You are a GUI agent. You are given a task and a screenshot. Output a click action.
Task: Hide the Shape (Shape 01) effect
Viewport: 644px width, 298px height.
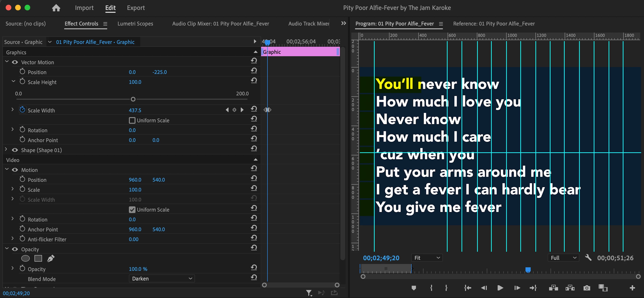click(x=15, y=150)
